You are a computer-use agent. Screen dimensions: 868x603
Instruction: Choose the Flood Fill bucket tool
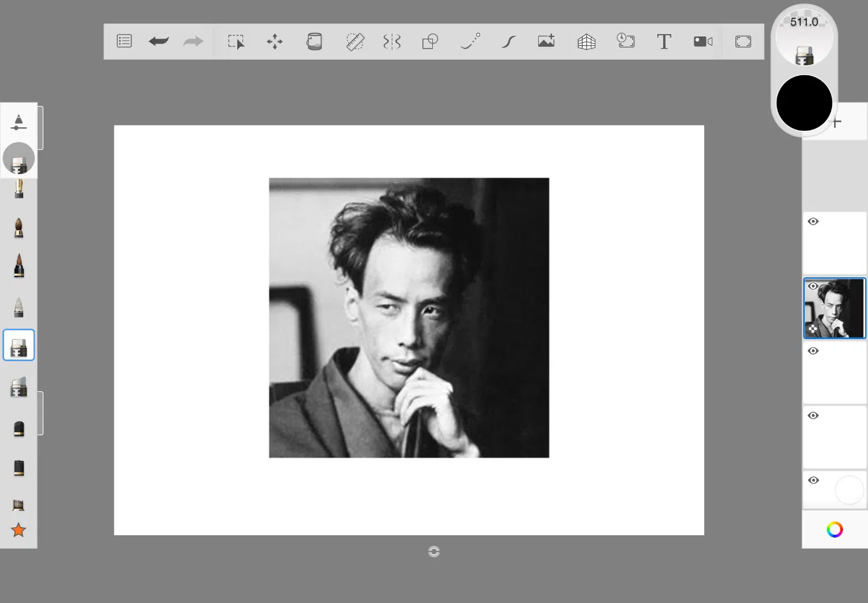[x=314, y=42]
